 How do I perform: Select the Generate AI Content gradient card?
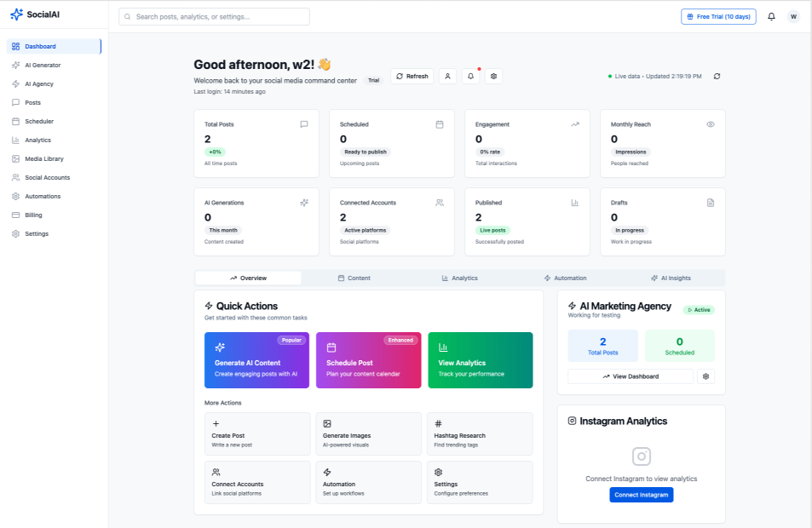256,360
